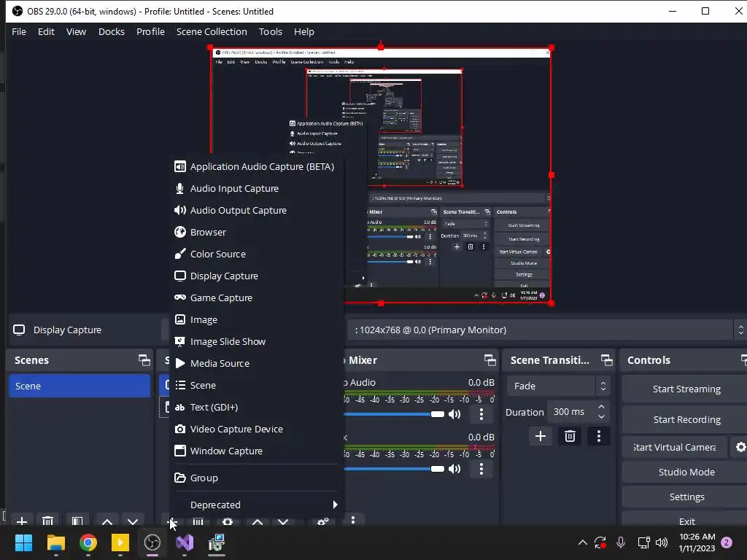Image resolution: width=747 pixels, height=560 pixels.
Task: Select the Scene item in Scenes list
Action: pos(79,386)
